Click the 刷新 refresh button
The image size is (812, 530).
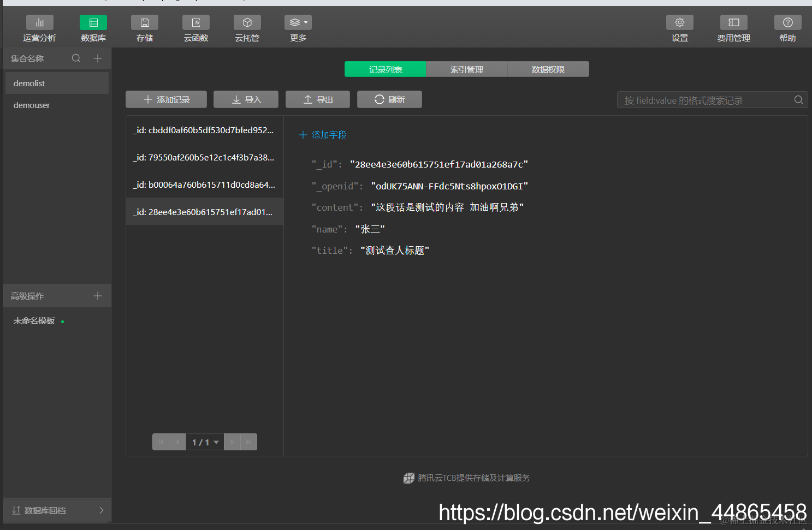(x=389, y=99)
